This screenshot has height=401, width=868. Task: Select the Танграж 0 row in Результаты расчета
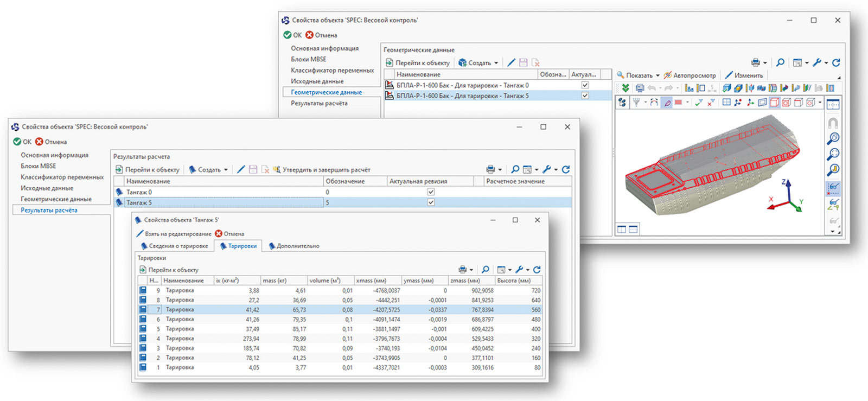[343, 192]
